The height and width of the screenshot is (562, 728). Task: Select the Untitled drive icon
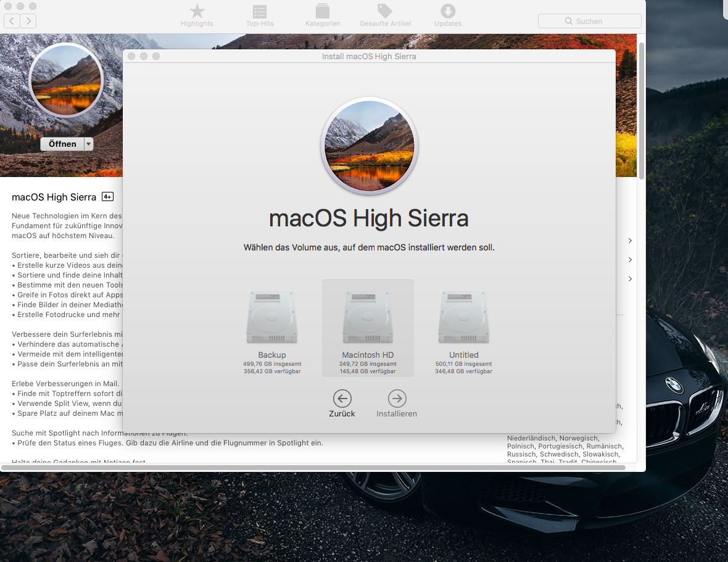click(x=464, y=318)
